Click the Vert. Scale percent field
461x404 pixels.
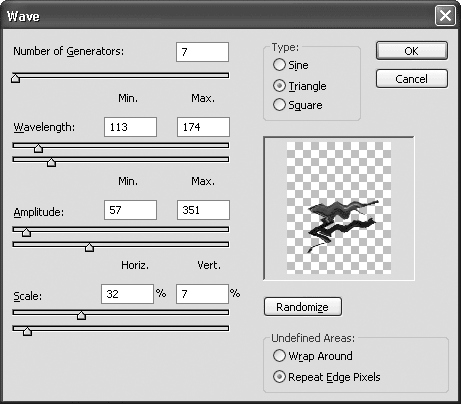(202, 294)
